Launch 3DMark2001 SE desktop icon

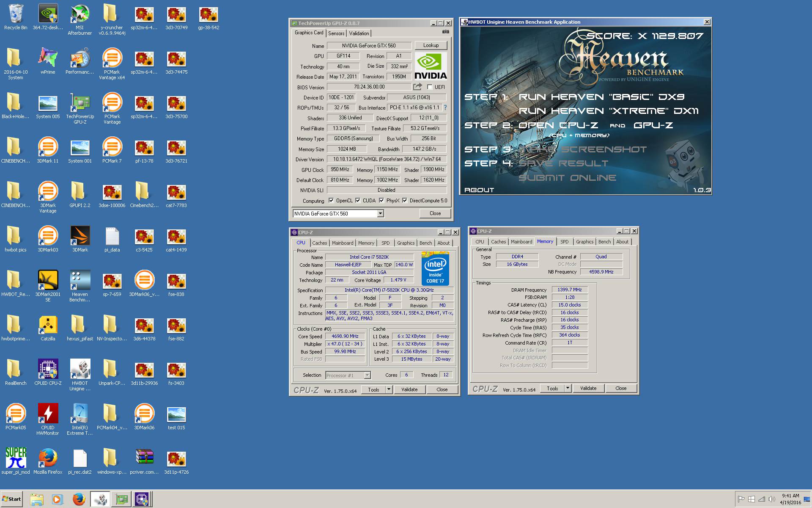pyautogui.click(x=48, y=286)
